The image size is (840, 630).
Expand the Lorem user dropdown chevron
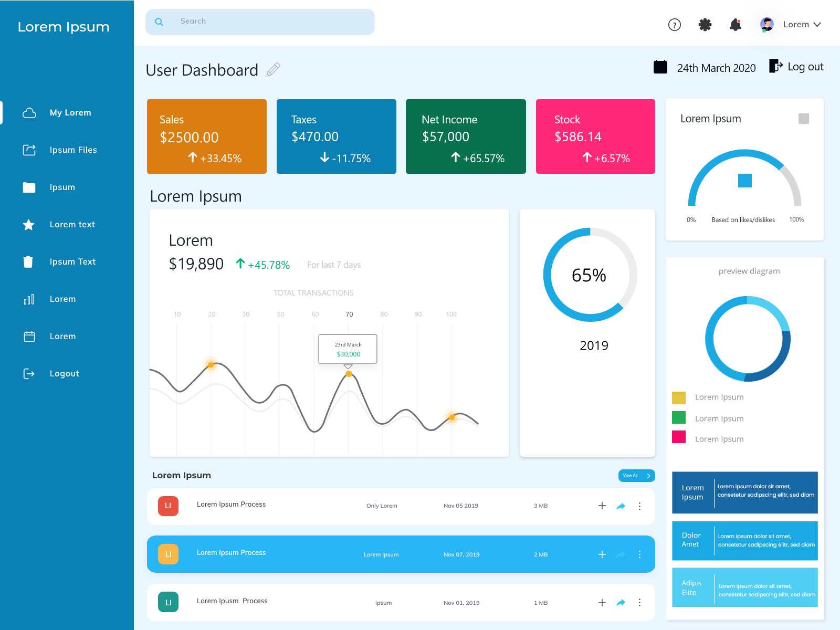pos(817,25)
